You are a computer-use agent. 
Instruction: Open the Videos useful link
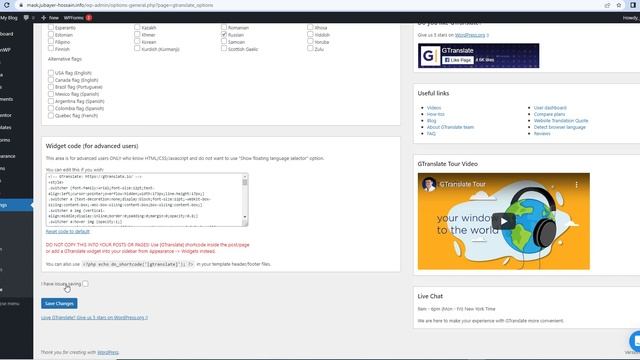(x=434, y=108)
